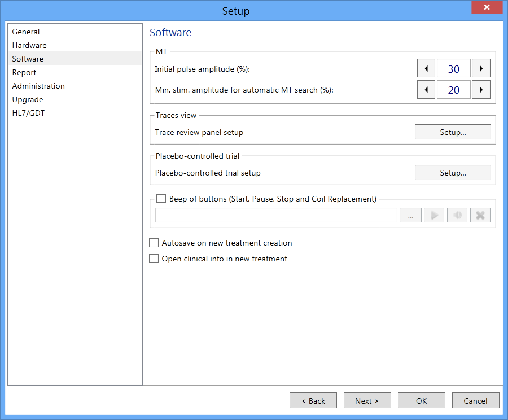The image size is (508, 420).
Task: Enable Beep of buttons checkbox
Action: pyautogui.click(x=161, y=199)
